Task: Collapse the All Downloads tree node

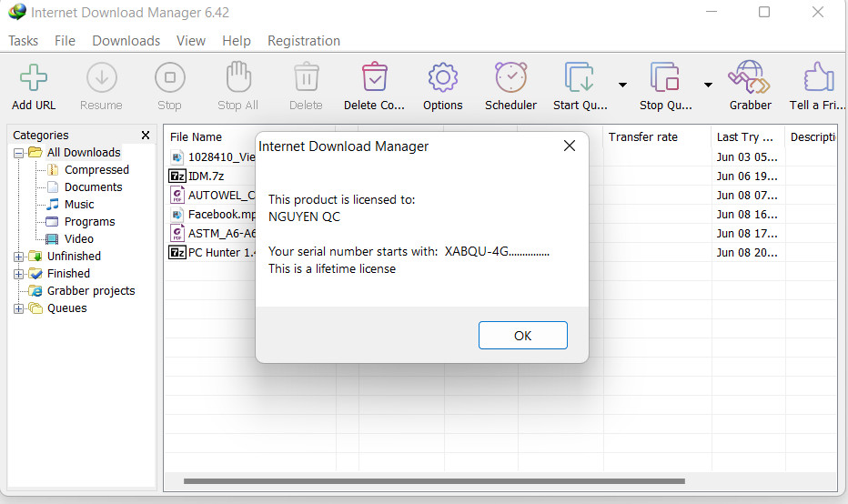Action: (18, 153)
